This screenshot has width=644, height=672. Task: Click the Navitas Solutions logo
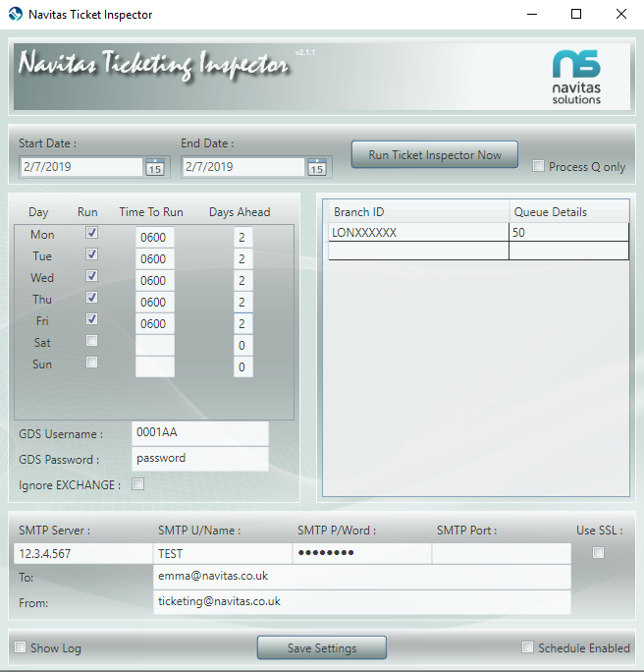pos(576,78)
